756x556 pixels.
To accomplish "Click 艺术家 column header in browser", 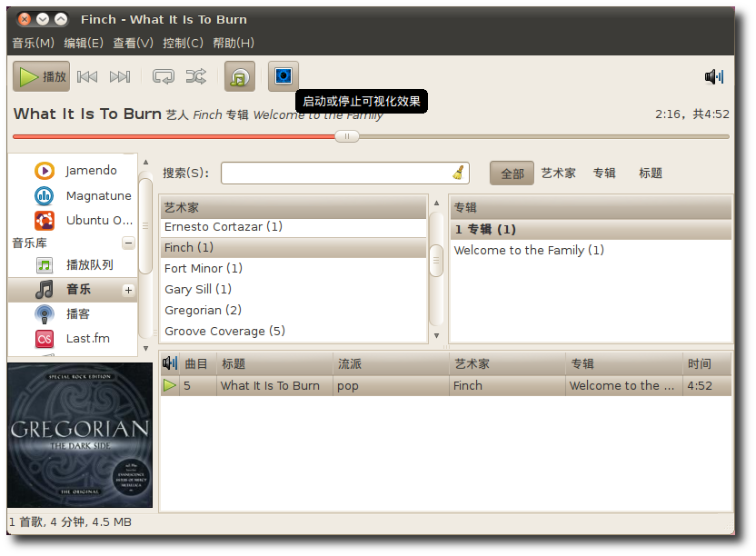I will click(x=293, y=207).
